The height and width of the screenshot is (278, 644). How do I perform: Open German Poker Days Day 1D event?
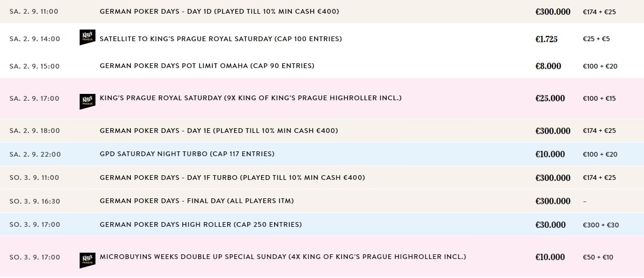[x=219, y=12]
